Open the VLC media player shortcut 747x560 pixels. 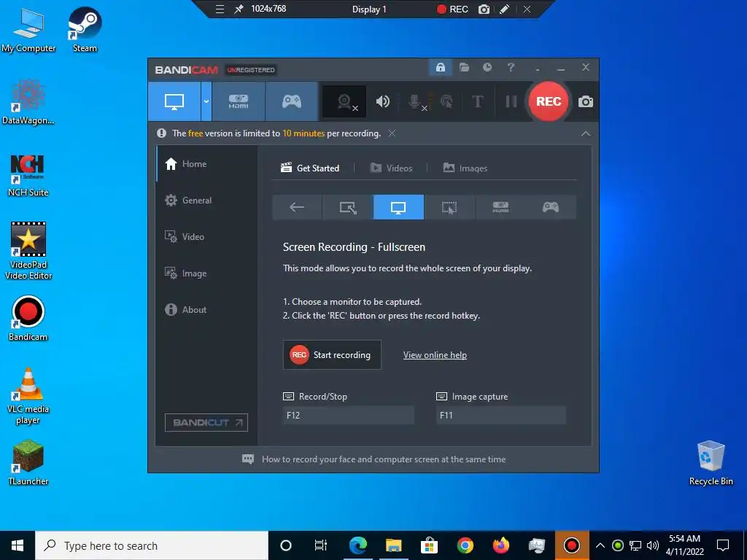(28, 396)
